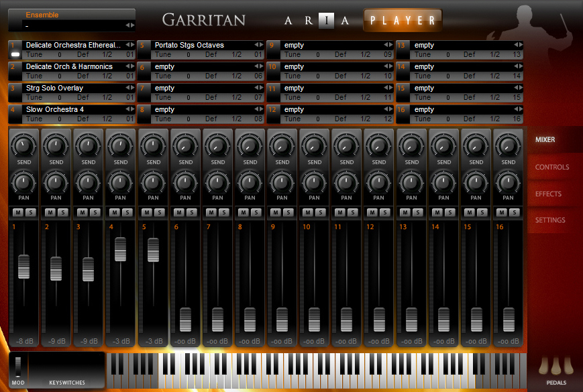The height and width of the screenshot is (392, 583).
Task: Open instrument menu for Slow Orchestra 4
Action: pos(129,109)
